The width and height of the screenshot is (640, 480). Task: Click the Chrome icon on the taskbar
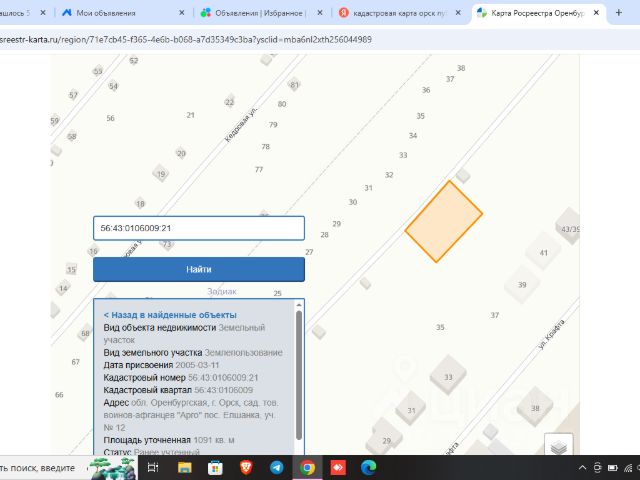tap(307, 468)
